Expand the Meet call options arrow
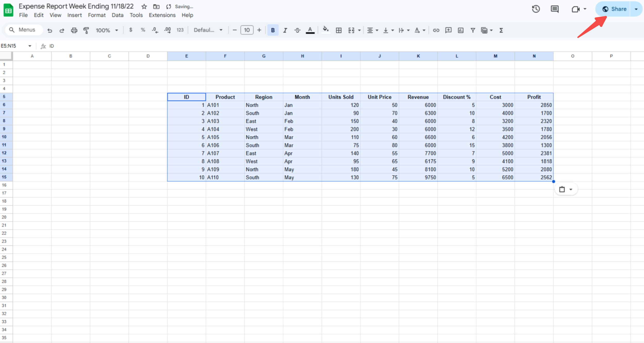The image size is (644, 343). click(x=585, y=9)
